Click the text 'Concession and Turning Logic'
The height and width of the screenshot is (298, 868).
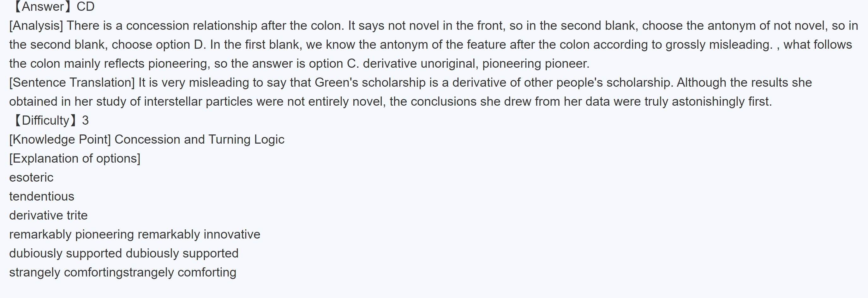199,140
